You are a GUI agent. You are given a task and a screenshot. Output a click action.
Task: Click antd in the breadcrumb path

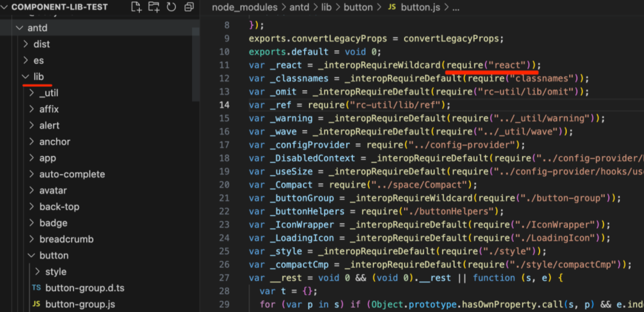tap(300, 7)
